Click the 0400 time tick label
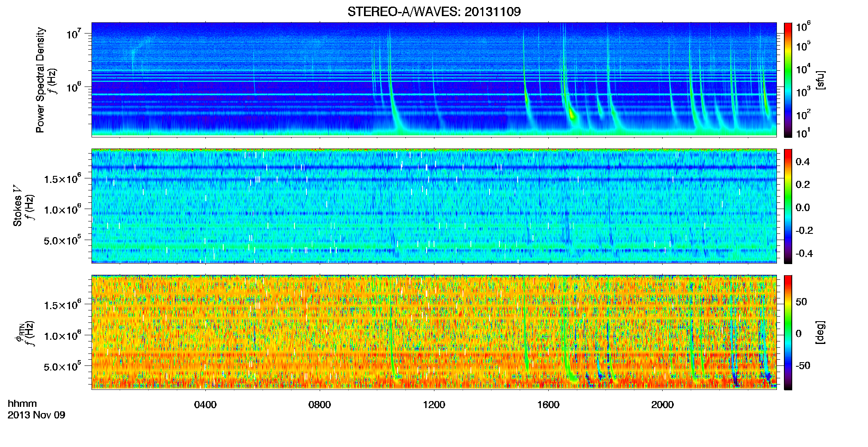 205,405
